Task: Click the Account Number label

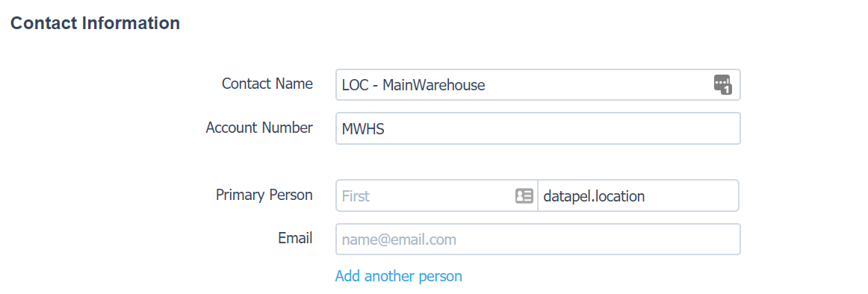Action: 259,128
